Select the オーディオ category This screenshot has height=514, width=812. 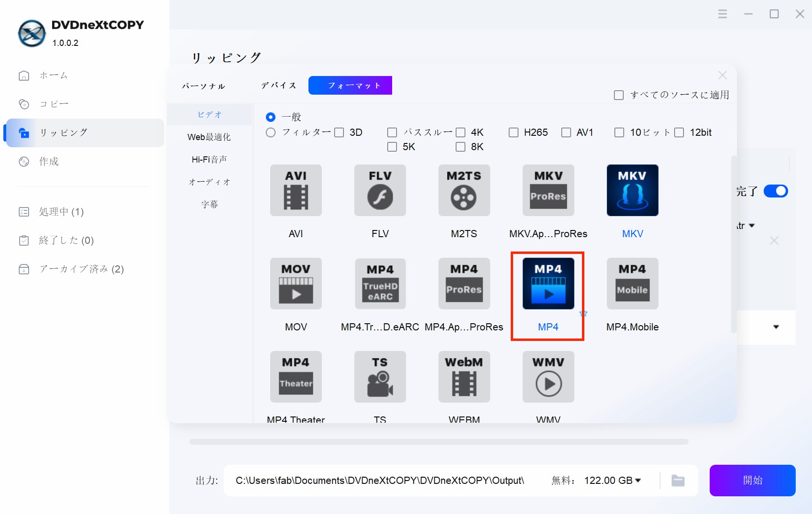click(209, 182)
